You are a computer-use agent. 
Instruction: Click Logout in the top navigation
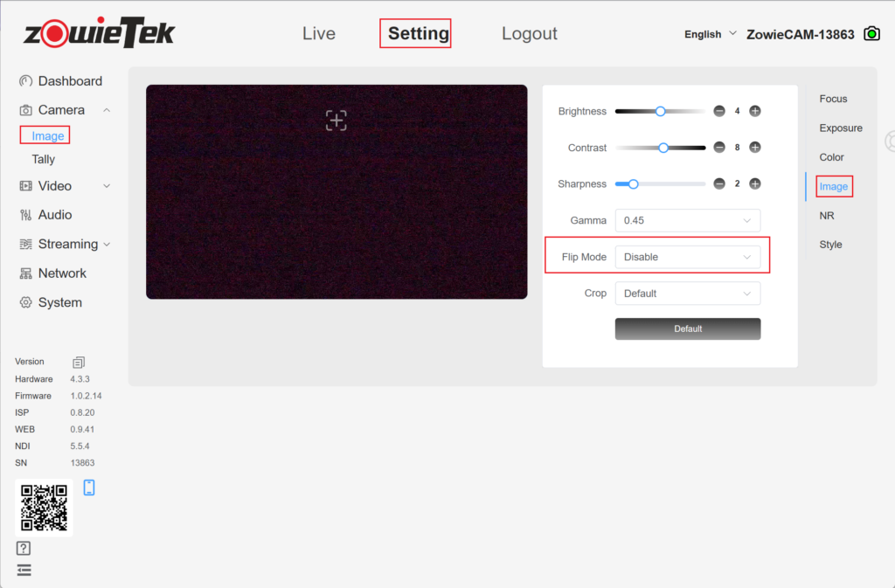pos(529,34)
